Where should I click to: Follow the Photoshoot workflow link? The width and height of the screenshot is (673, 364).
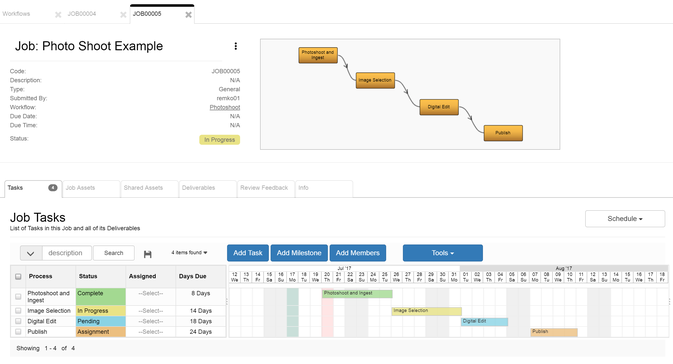[x=224, y=107]
